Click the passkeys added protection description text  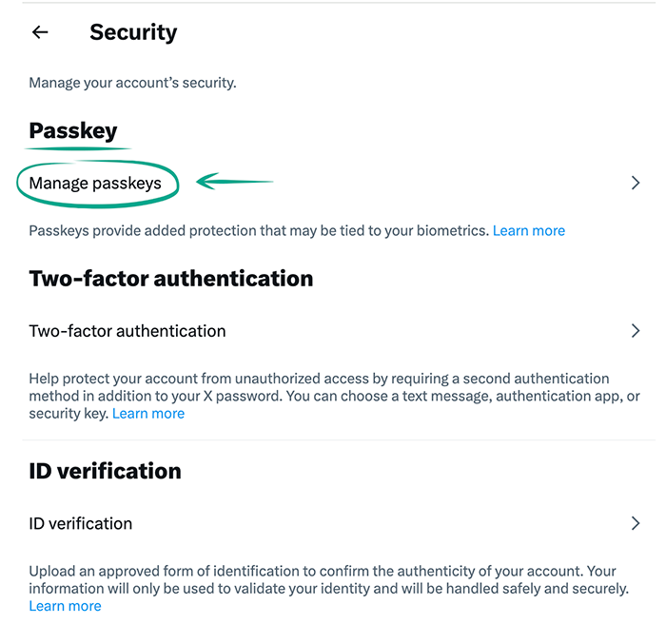[259, 230]
